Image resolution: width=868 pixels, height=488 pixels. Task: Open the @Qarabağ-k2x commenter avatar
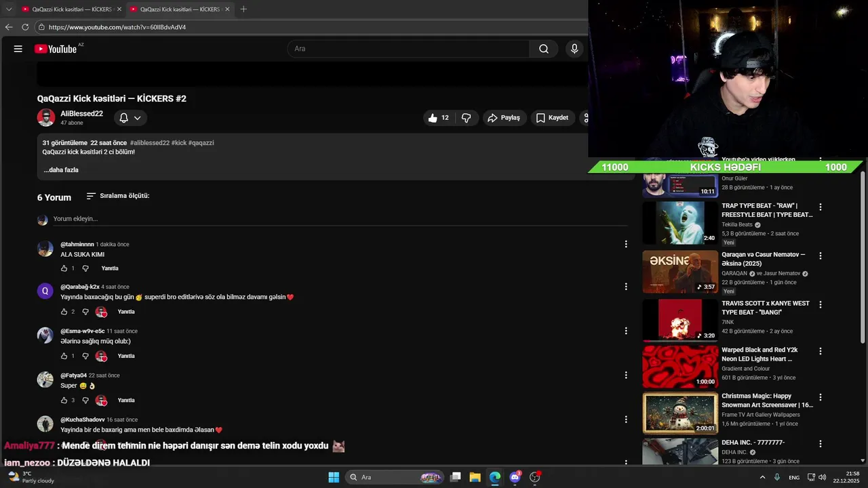(x=45, y=291)
